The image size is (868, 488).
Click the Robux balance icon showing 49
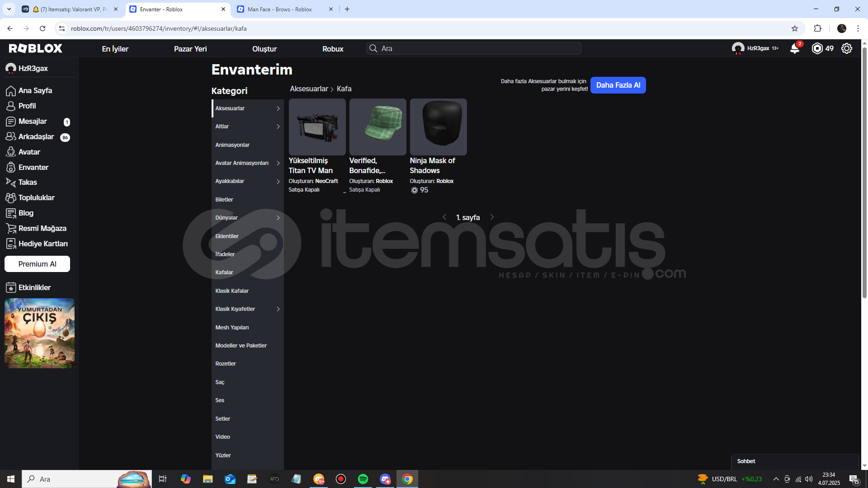(x=817, y=48)
